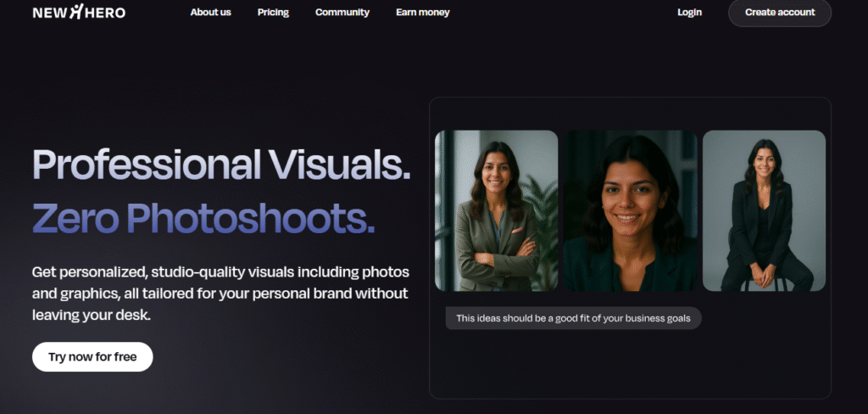Choose the seated black suit portrait
Viewport: 868px width, 414px height.
click(764, 210)
